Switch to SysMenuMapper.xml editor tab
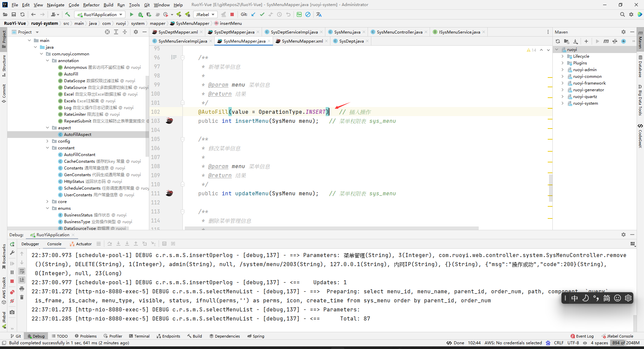 (x=302, y=41)
